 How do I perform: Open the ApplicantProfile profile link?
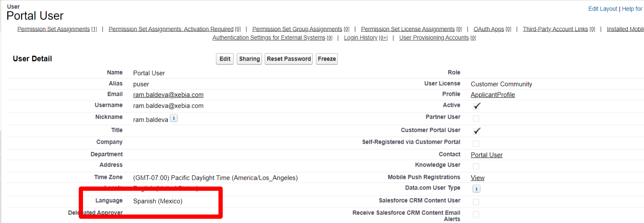click(492, 95)
